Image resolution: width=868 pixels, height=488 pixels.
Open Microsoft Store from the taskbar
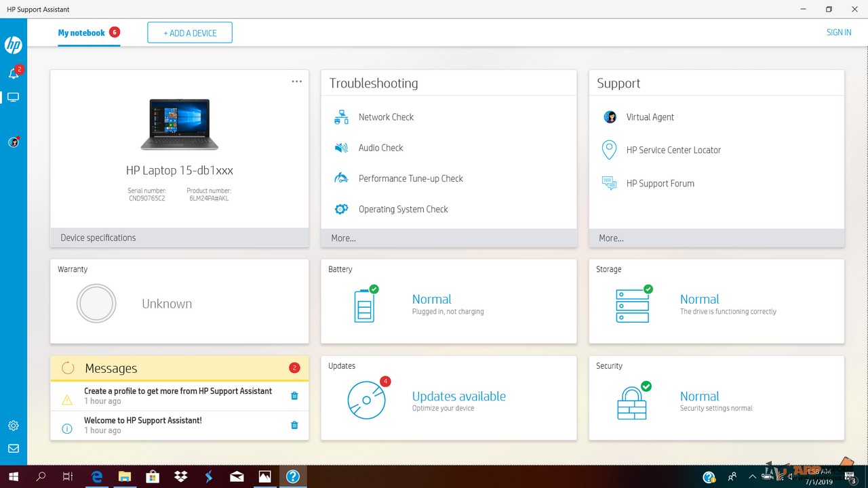153,476
